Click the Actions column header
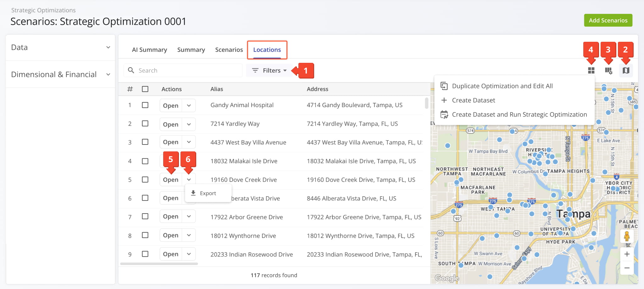The width and height of the screenshot is (644, 289). pos(171,89)
